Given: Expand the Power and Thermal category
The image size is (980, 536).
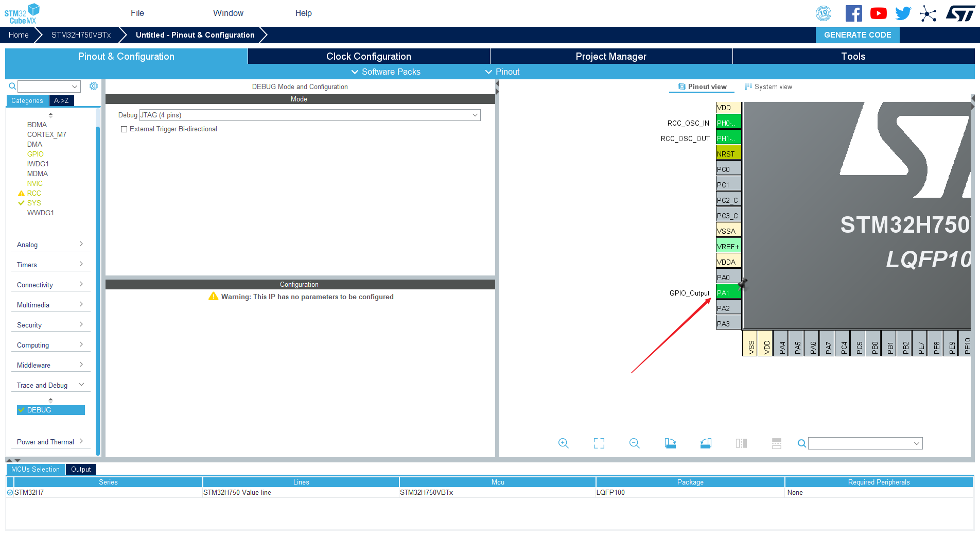Looking at the screenshot, I should (x=50, y=442).
